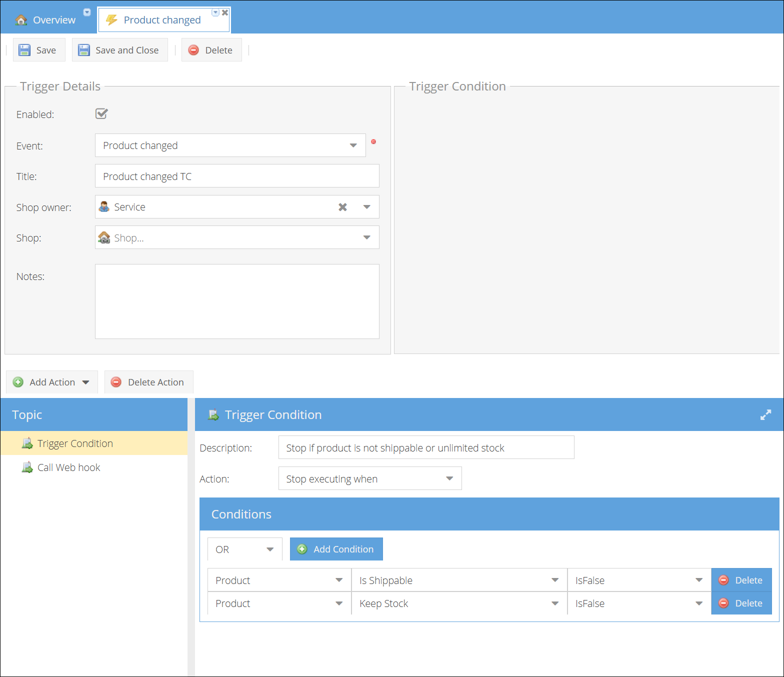Viewport: 784px width, 677px height.
Task: Click the red Delete icon in toolbar
Action: coord(193,50)
